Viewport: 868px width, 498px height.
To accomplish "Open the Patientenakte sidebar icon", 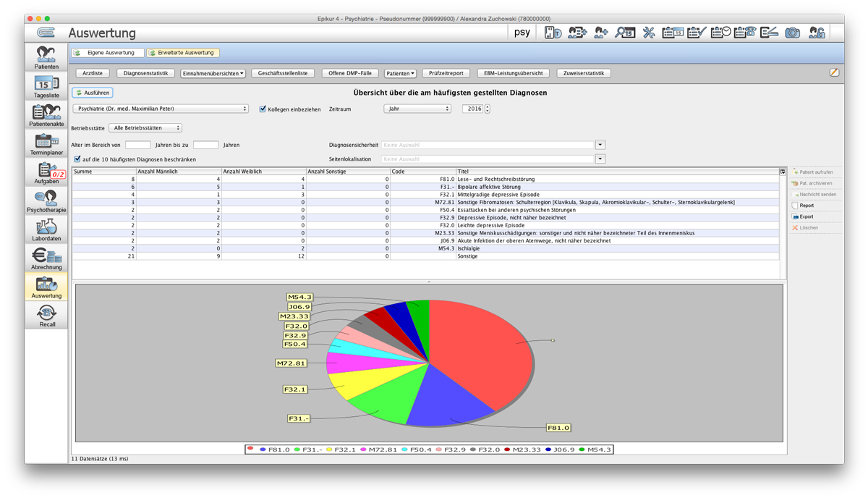I will (x=46, y=115).
